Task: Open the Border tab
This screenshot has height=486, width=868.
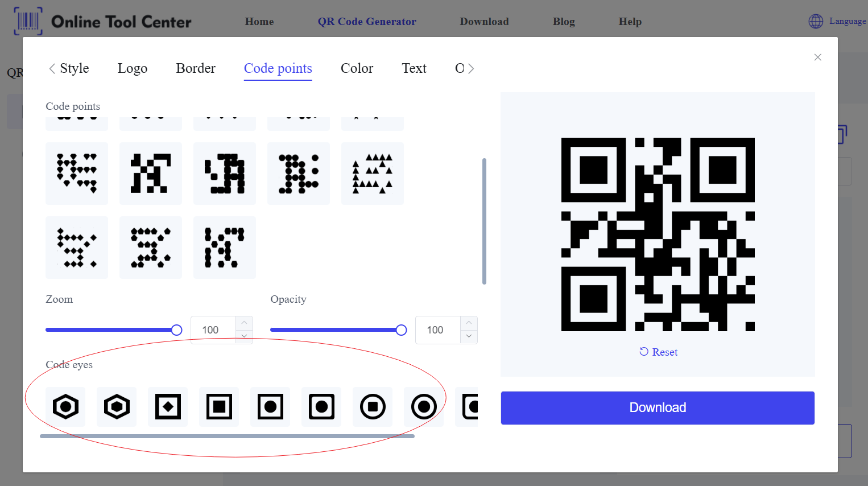Action: pos(196,68)
